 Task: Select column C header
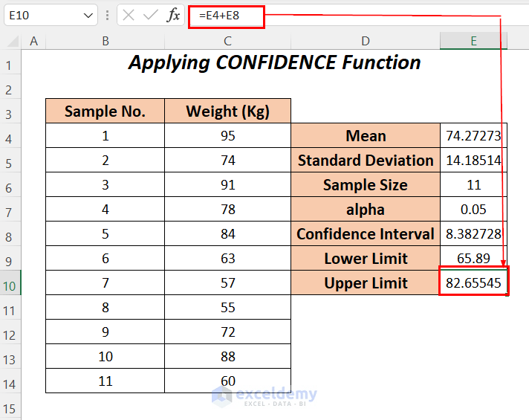(x=228, y=41)
